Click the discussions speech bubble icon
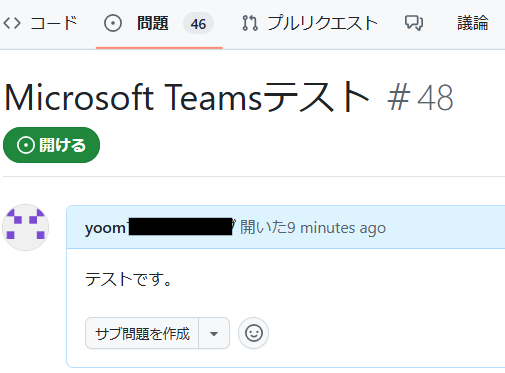 (x=414, y=23)
